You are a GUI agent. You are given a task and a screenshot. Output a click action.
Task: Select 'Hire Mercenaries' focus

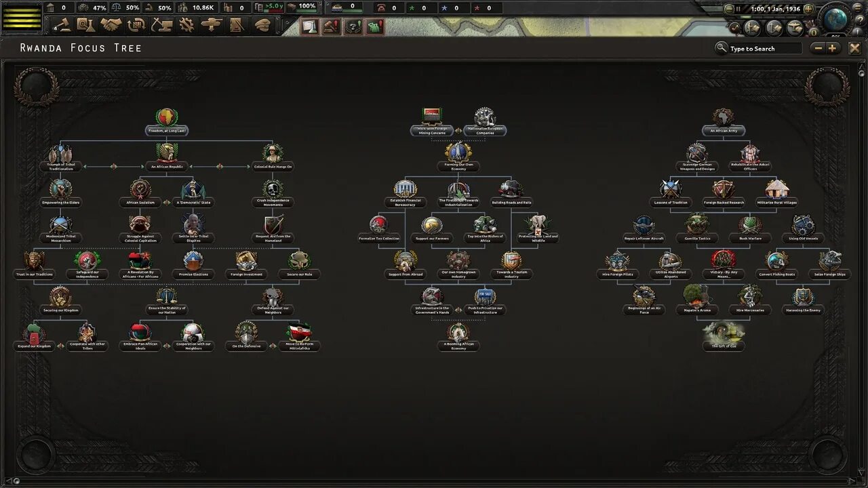[x=750, y=302]
